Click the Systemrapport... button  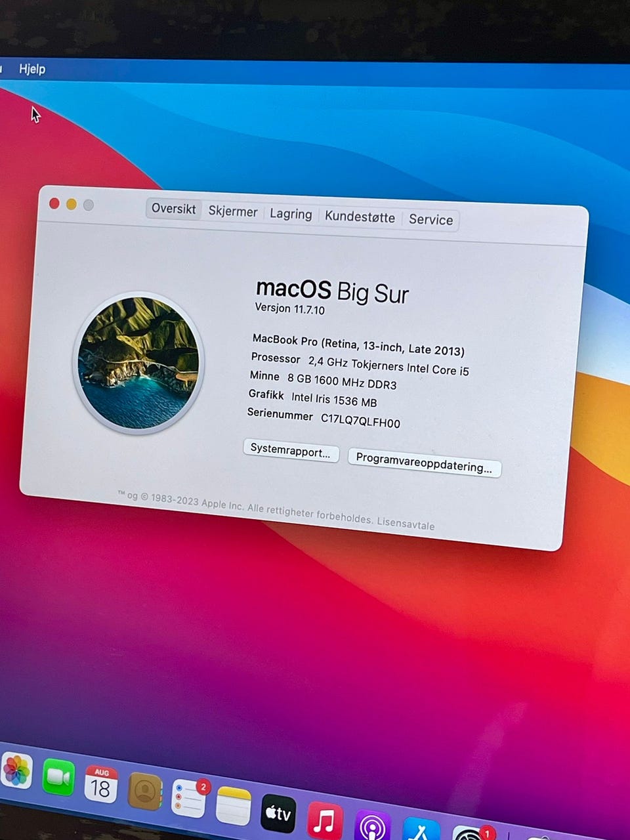click(291, 452)
